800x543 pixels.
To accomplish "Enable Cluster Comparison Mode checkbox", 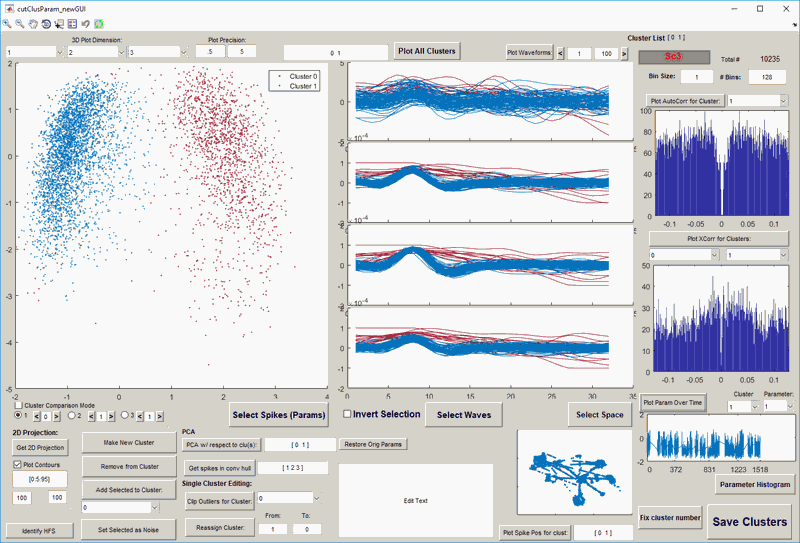I will click(x=20, y=405).
